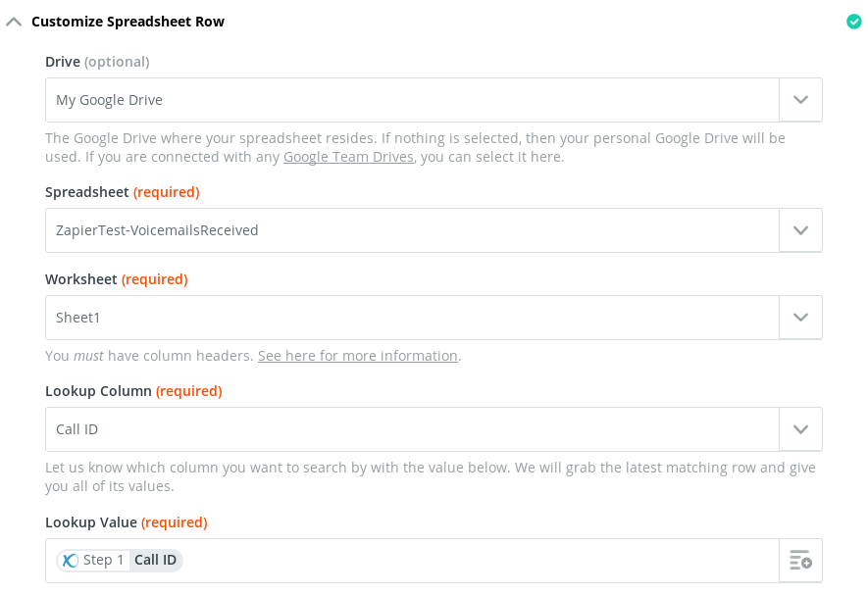
Task: Open the custom value fields selector icon
Action: coord(800,560)
